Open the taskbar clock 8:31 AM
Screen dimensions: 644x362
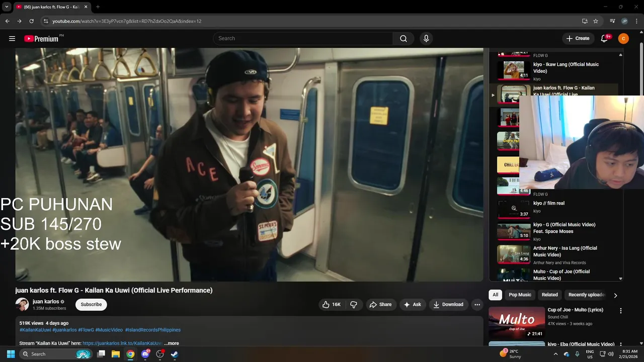coord(630,354)
